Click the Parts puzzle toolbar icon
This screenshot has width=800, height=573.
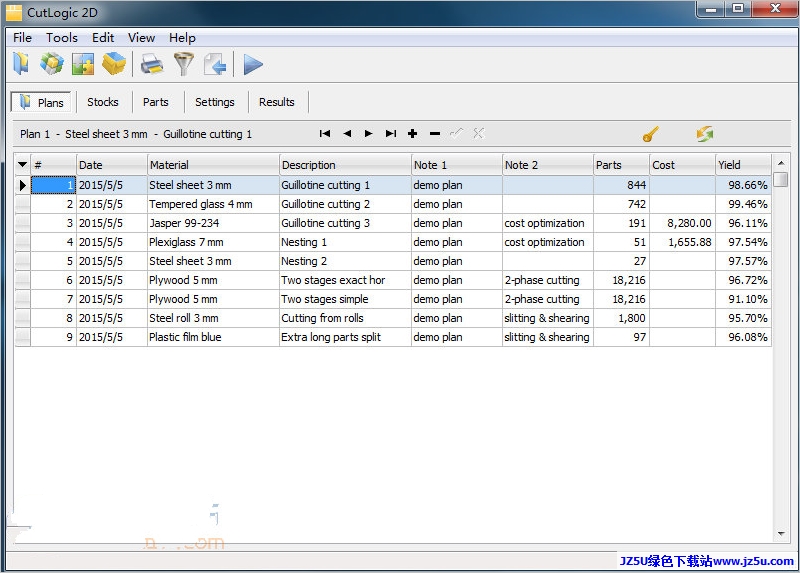pos(83,64)
